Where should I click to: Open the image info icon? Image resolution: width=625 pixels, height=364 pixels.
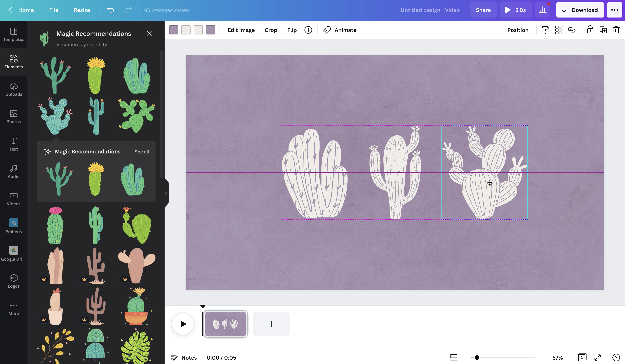pyautogui.click(x=308, y=30)
